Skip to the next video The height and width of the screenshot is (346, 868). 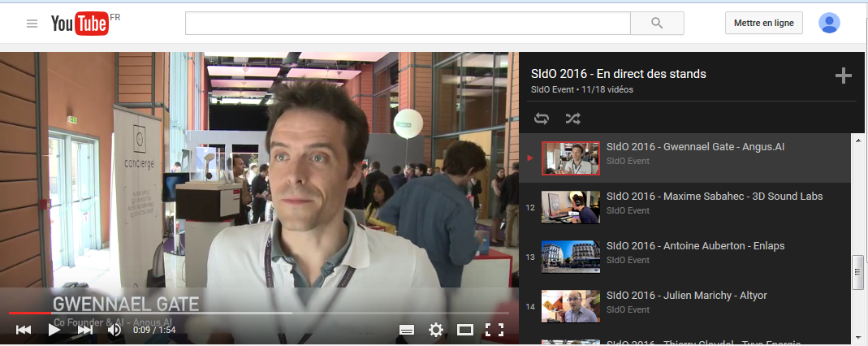point(85,330)
